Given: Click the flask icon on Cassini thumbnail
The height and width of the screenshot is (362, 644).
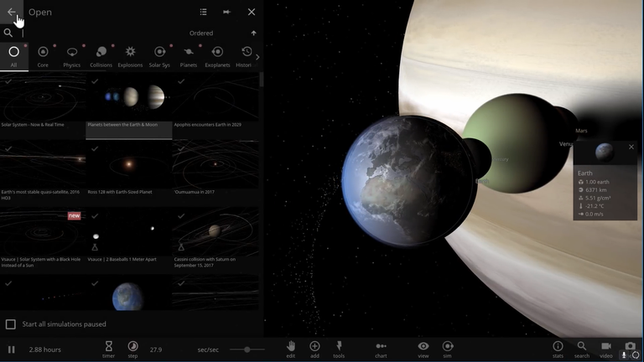Looking at the screenshot, I should [x=181, y=247].
